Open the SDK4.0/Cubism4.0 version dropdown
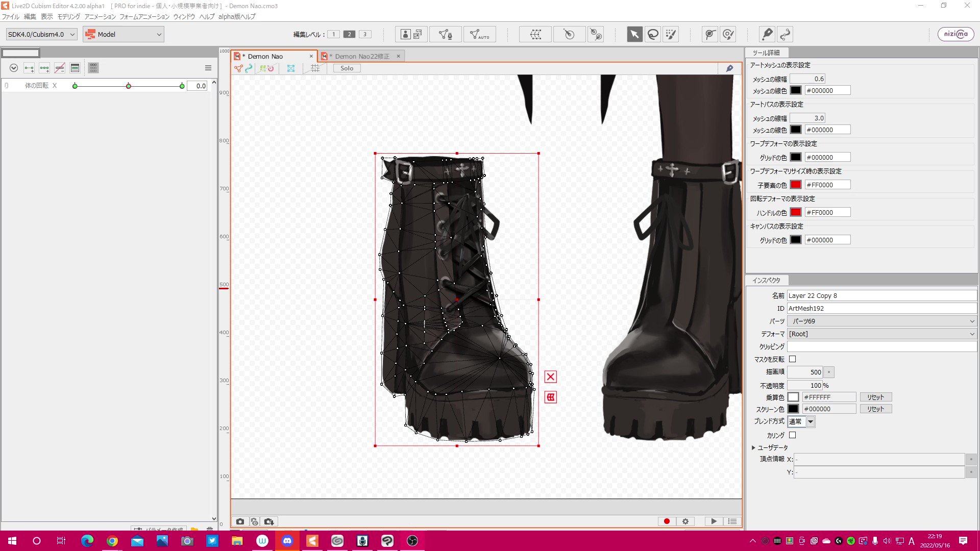The image size is (980, 551). (41, 34)
